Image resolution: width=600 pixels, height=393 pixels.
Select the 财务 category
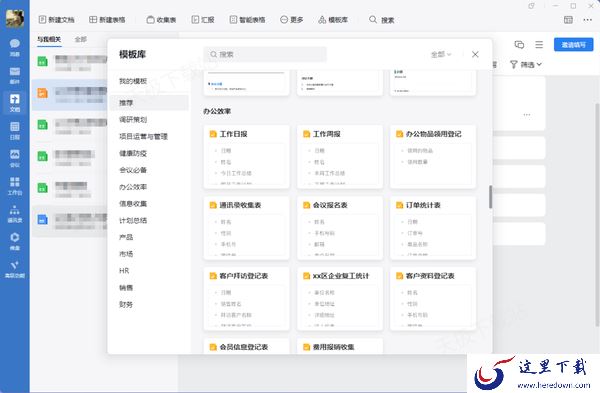coord(126,305)
